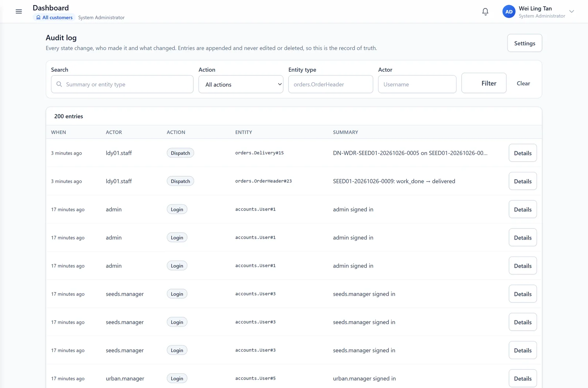588x388 pixels.
Task: Click 'urban.manager signed in' summary
Action: coord(364,378)
